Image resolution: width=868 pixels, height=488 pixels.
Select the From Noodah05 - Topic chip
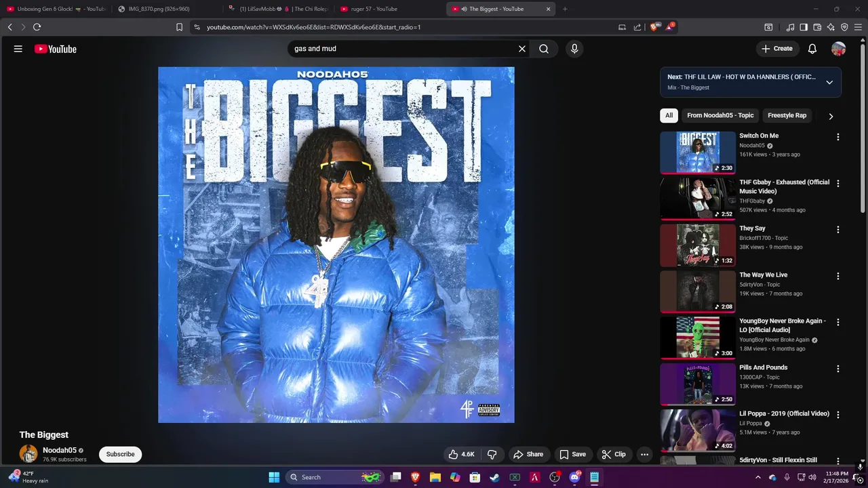(720, 115)
